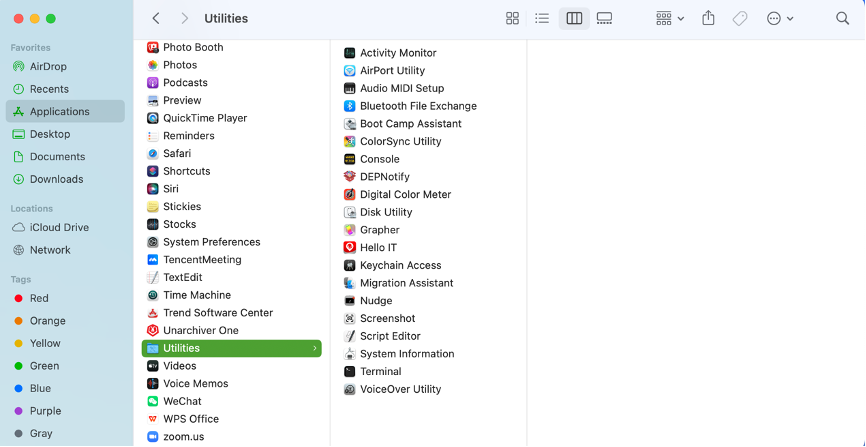Image resolution: width=866 pixels, height=447 pixels.
Task: Select iCloud Drive in sidebar Locations
Action: (59, 227)
